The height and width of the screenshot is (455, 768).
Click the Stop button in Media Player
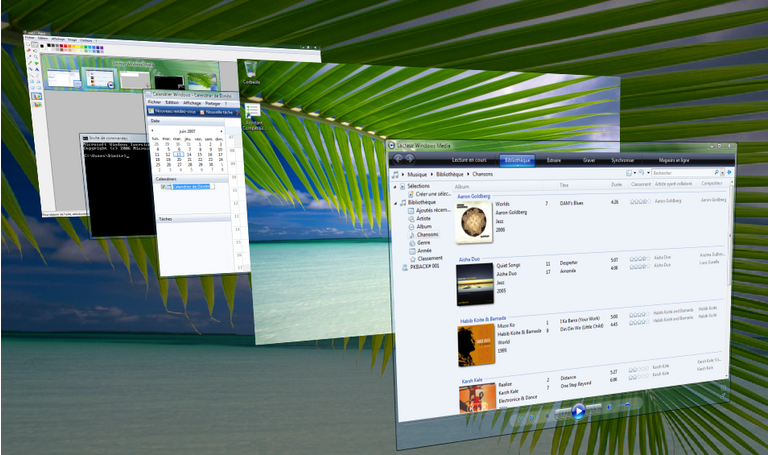(547, 416)
